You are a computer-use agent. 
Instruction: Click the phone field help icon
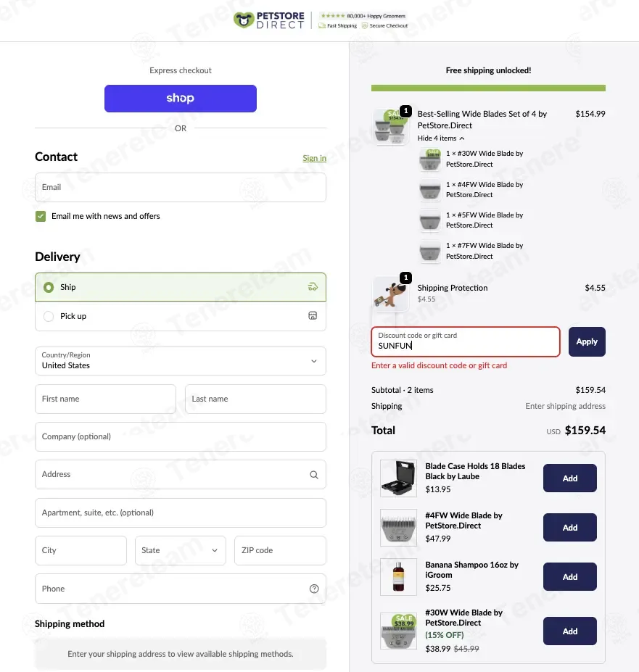(314, 589)
